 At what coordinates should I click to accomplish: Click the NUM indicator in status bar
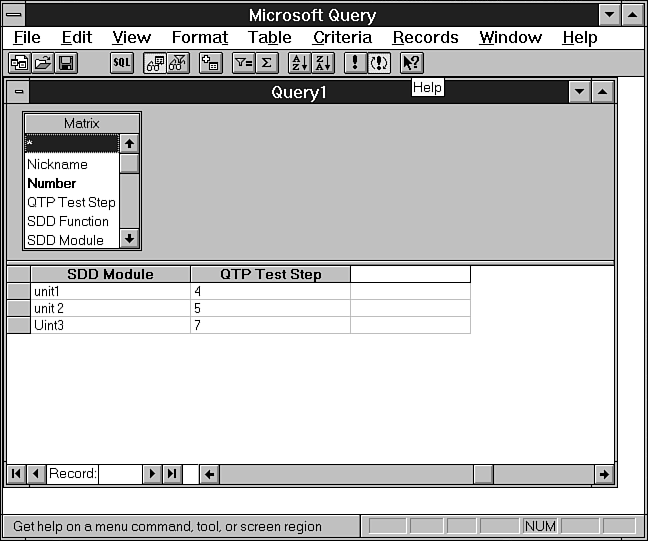[x=540, y=526]
